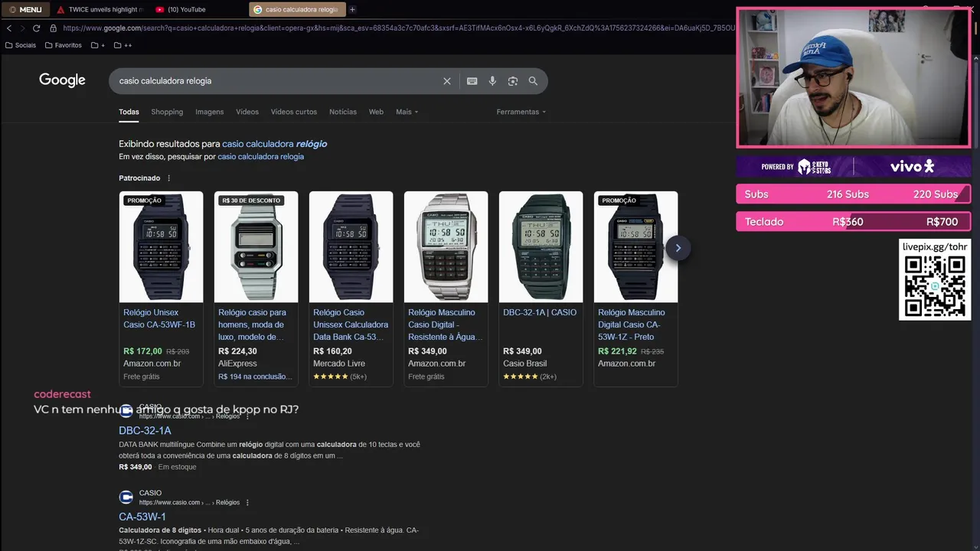Go back with the back arrow
This screenshot has height=551, width=980.
click(x=9, y=28)
